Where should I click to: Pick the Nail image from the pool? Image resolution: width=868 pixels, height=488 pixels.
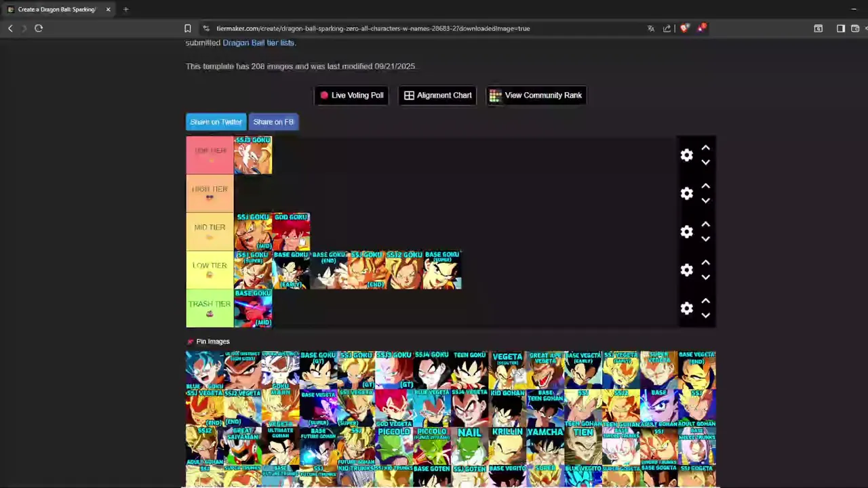click(469, 446)
